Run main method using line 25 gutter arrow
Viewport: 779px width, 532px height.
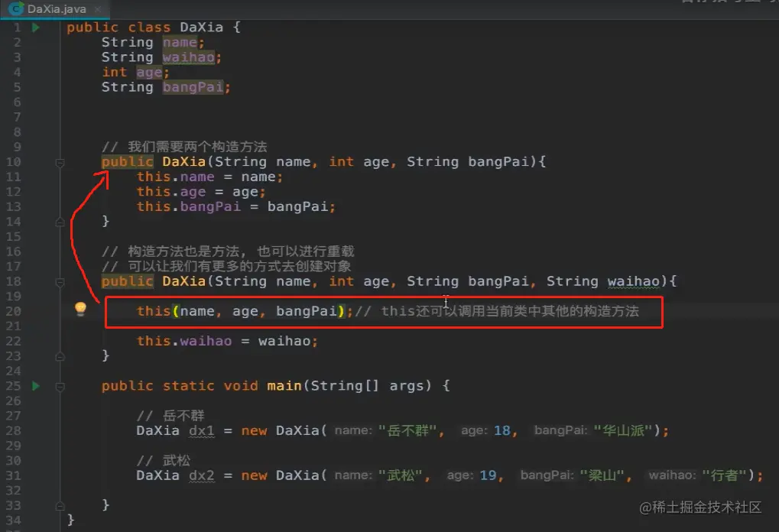pos(34,386)
